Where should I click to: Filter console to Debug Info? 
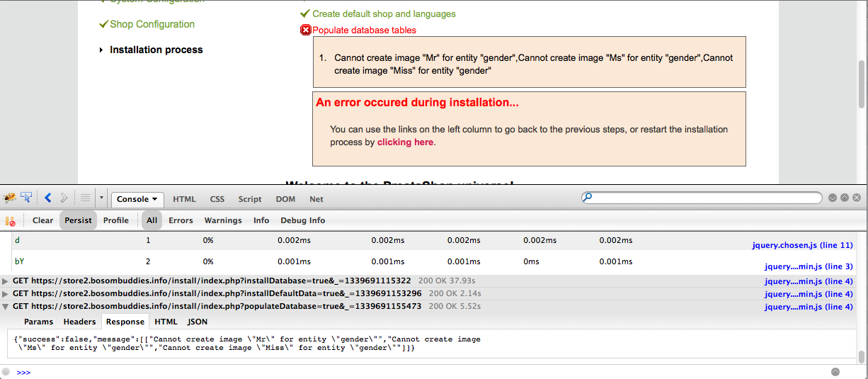point(302,220)
